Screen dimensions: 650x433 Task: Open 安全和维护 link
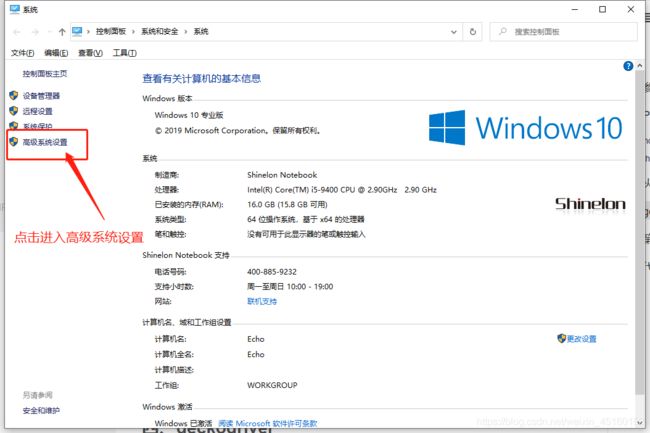(x=41, y=411)
